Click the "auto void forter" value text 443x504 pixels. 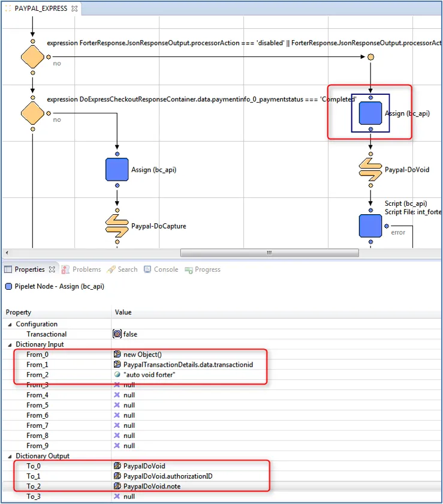click(149, 374)
